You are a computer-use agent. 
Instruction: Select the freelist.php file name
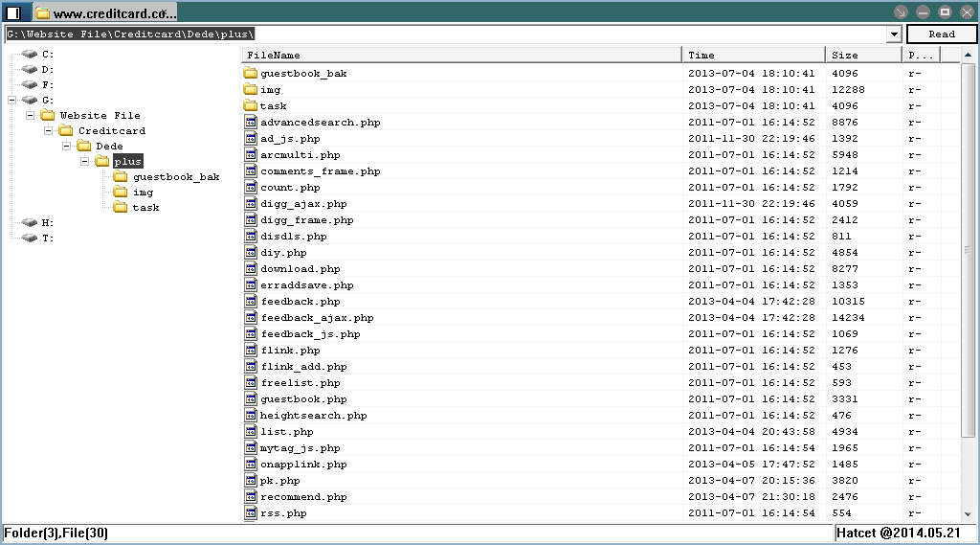tap(300, 383)
